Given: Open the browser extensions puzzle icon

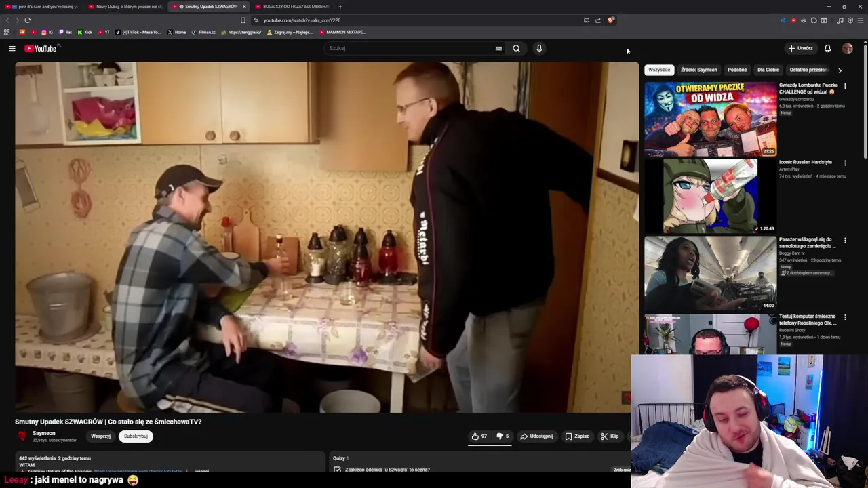Looking at the screenshot, I should point(814,20).
